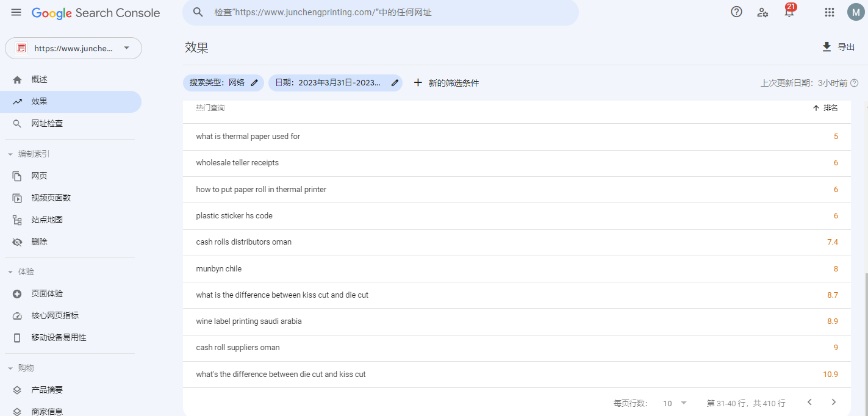
Task: Open user and settings management icon
Action: coord(762,12)
